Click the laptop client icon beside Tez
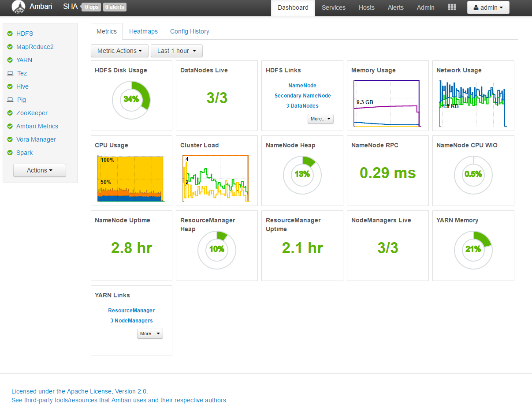This screenshot has width=532, height=416. click(10, 73)
